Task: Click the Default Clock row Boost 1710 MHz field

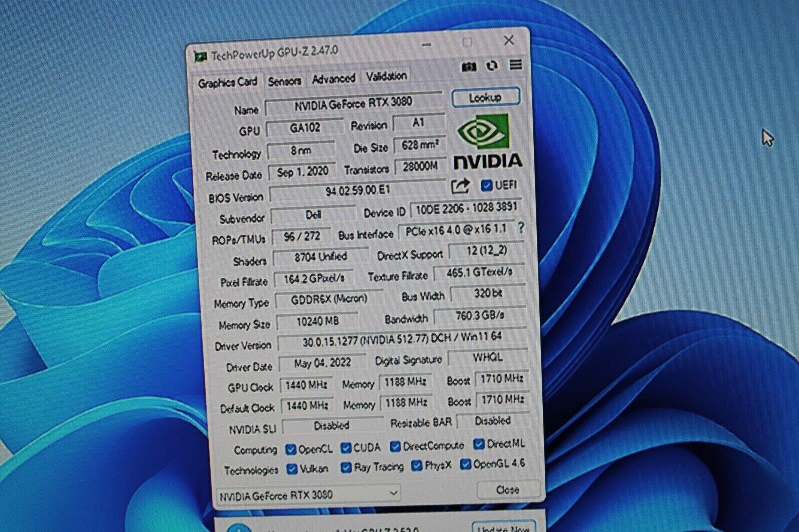Action: click(x=502, y=399)
